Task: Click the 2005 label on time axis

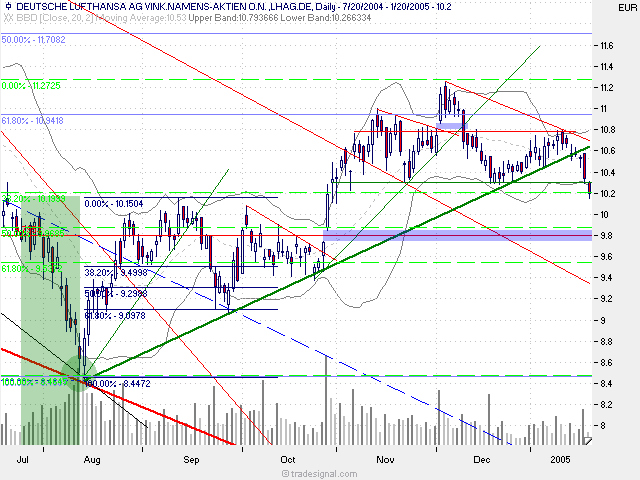Action: pos(560,460)
